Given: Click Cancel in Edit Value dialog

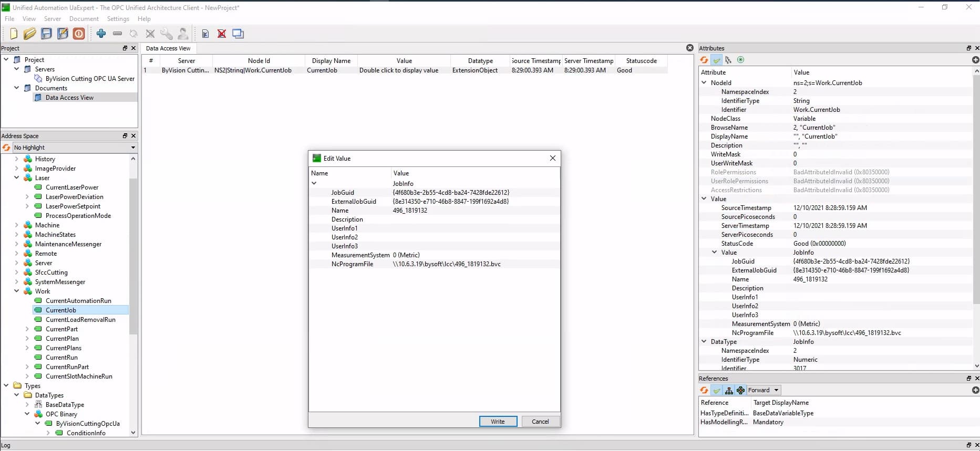Looking at the screenshot, I should pyautogui.click(x=540, y=422).
